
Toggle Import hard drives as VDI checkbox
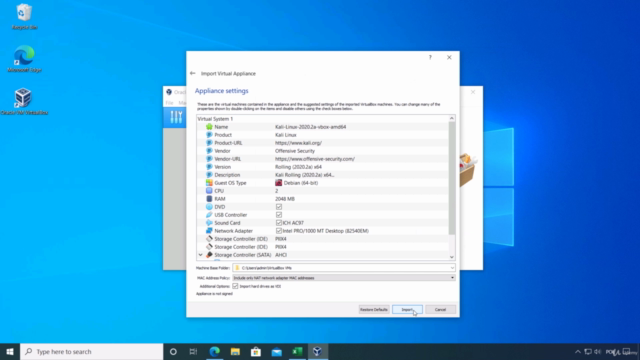point(235,286)
